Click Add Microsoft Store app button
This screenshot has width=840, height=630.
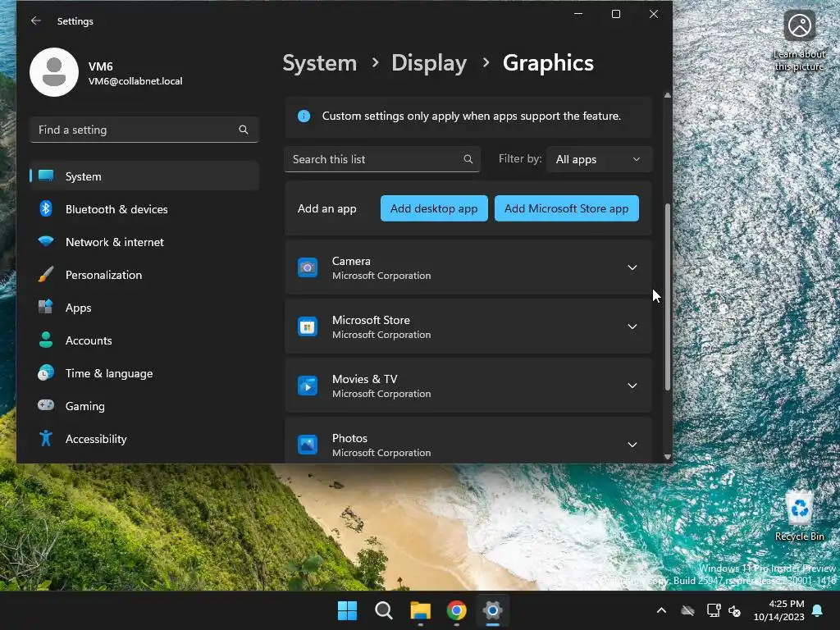click(x=566, y=208)
